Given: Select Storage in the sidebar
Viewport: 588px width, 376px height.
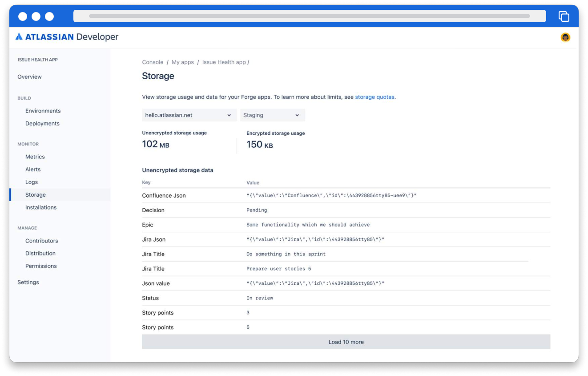Looking at the screenshot, I should click(60, 195).
